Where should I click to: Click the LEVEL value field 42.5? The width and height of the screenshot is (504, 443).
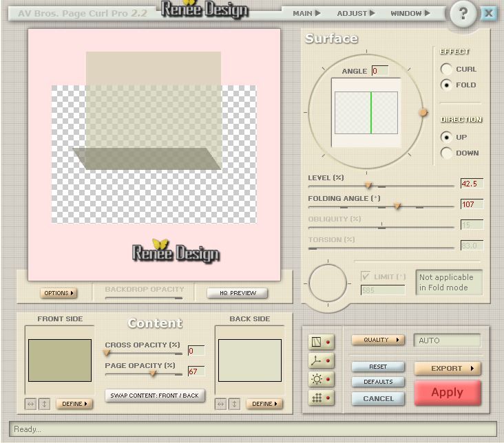(x=472, y=184)
